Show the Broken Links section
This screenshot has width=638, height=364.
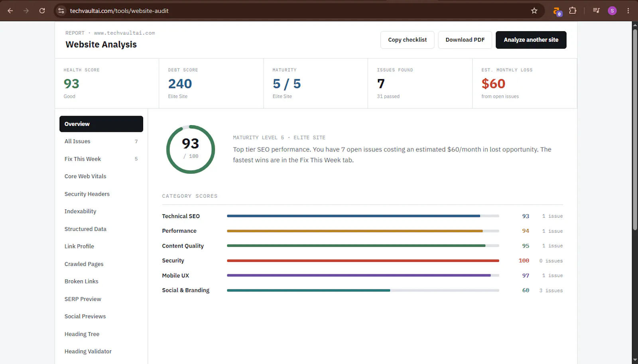click(101, 281)
